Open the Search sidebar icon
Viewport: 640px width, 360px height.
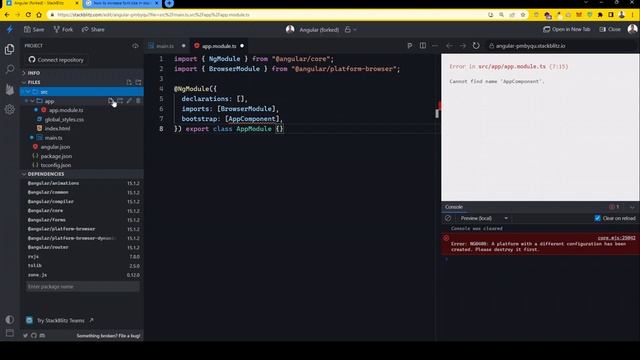click(9, 69)
